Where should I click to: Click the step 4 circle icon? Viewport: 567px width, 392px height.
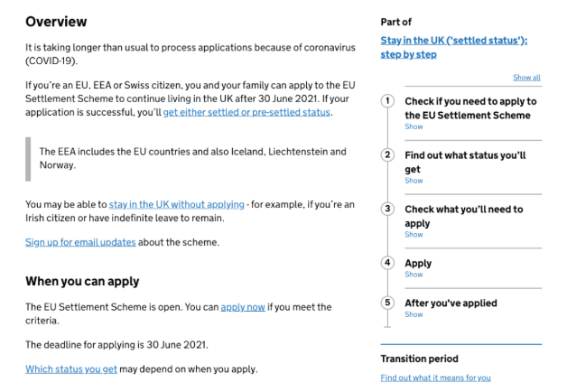387,263
